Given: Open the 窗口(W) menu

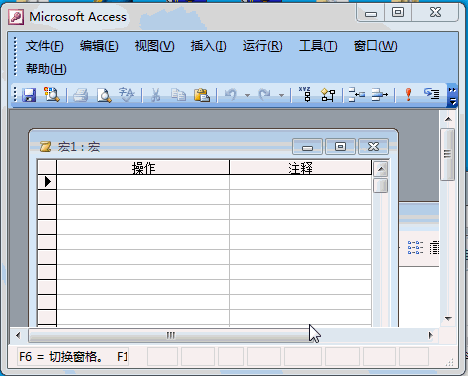Looking at the screenshot, I should click(x=376, y=46).
